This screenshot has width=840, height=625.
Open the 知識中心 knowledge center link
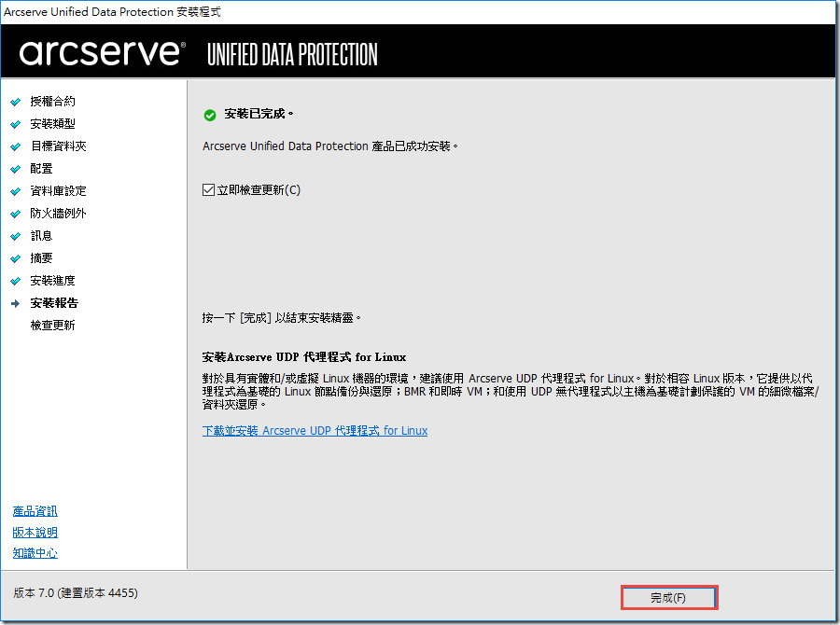point(35,553)
